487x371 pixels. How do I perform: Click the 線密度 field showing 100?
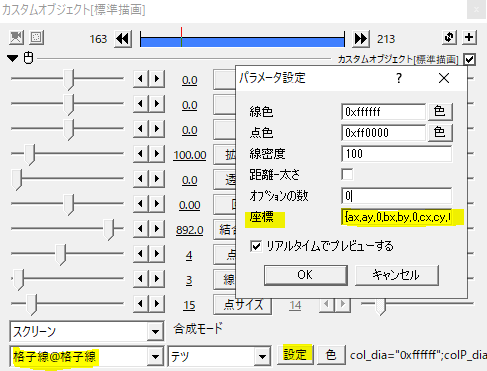(397, 154)
